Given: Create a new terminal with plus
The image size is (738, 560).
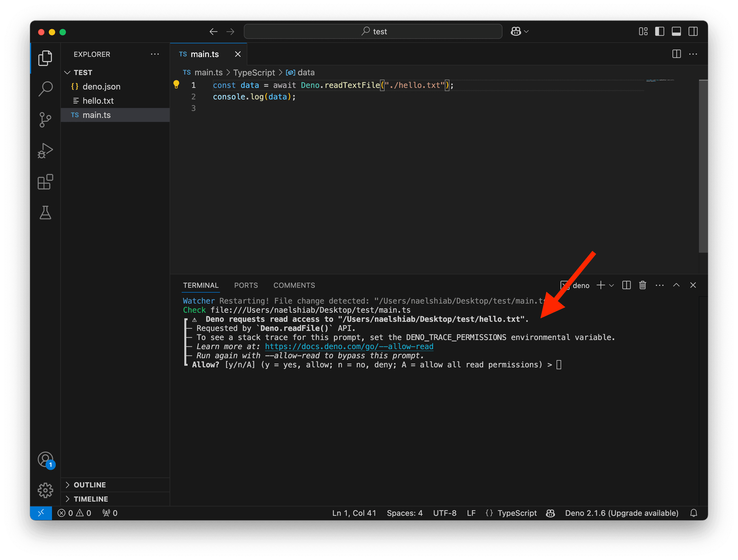Looking at the screenshot, I should [x=601, y=285].
